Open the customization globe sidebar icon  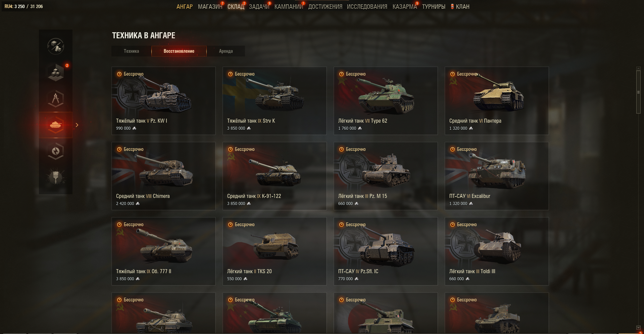click(56, 151)
